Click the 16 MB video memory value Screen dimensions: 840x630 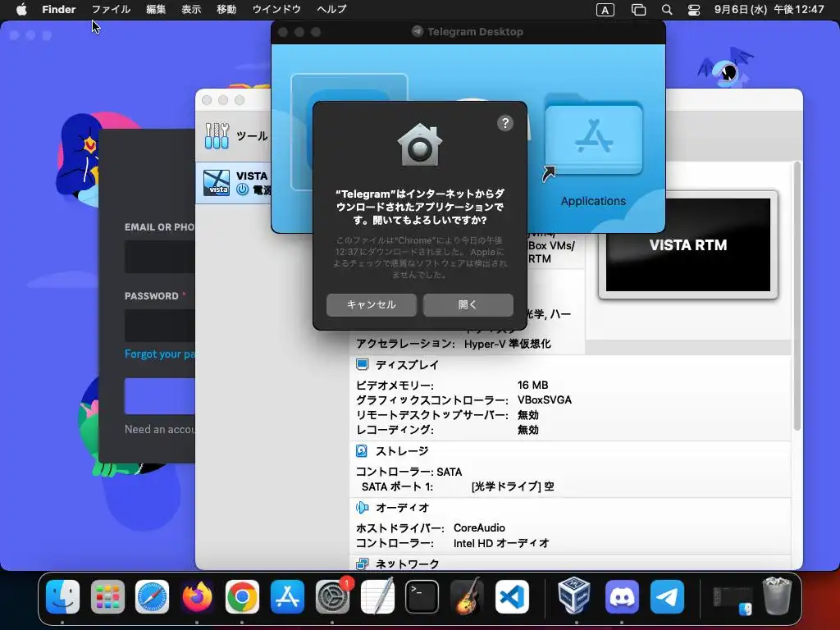point(532,385)
